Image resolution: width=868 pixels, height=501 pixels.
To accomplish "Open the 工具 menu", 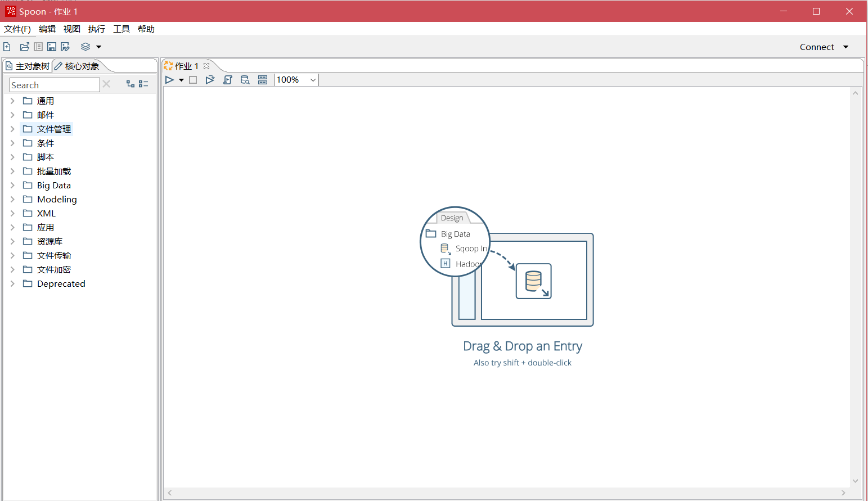I will coord(122,29).
